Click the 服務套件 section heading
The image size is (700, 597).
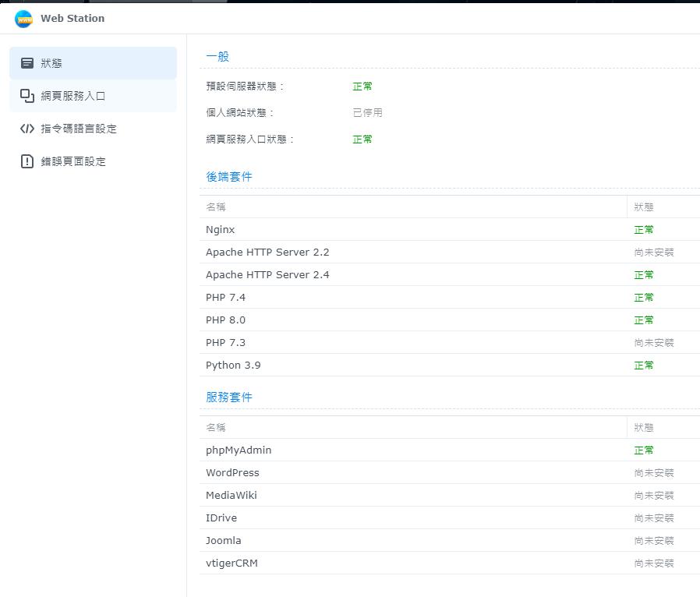tap(229, 397)
